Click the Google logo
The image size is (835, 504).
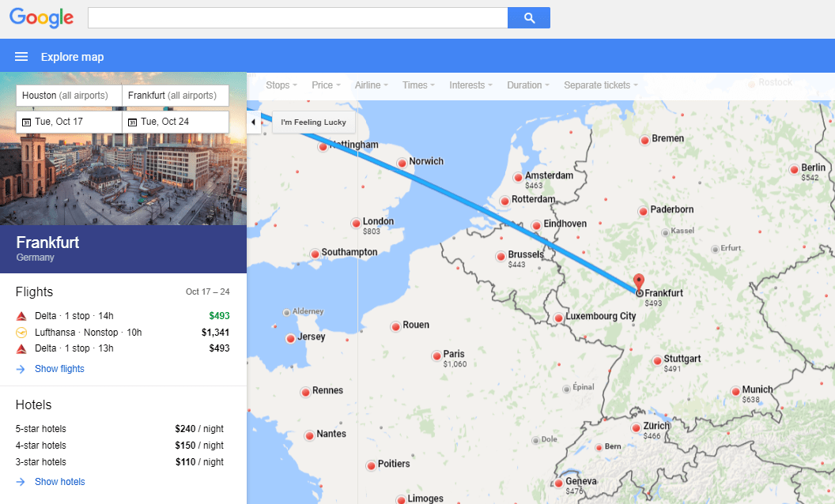[42, 17]
